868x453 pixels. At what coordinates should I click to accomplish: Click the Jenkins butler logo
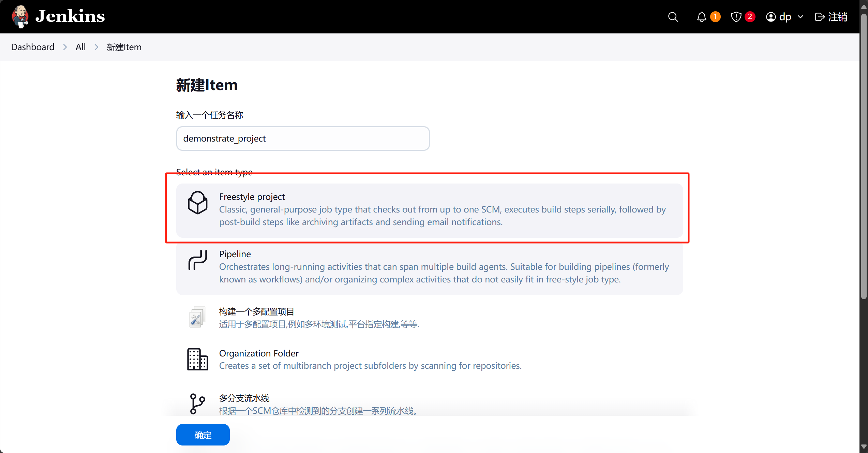[x=20, y=16]
